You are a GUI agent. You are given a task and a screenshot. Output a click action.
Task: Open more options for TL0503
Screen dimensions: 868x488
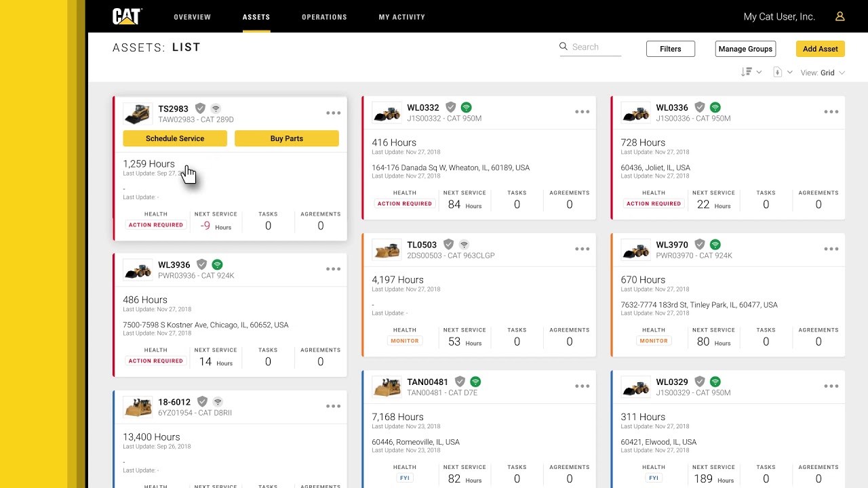tap(582, 249)
